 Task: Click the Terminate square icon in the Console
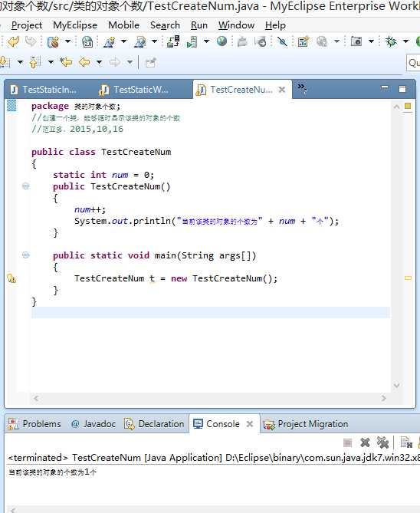coord(347,443)
